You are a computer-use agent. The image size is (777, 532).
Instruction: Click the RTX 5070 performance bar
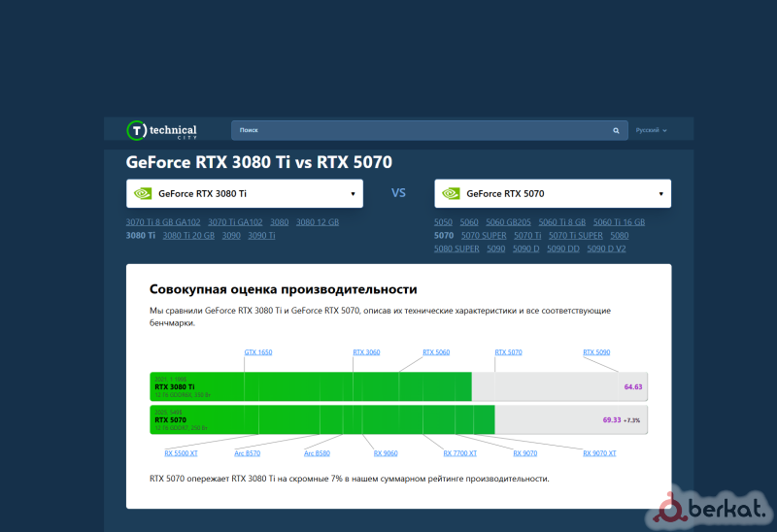coord(398,420)
